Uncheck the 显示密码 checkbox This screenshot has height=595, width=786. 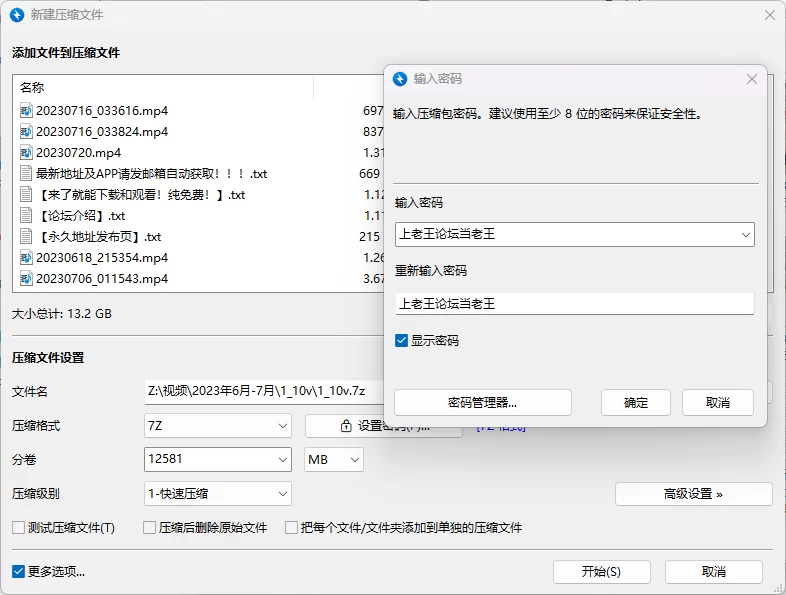tap(401, 341)
